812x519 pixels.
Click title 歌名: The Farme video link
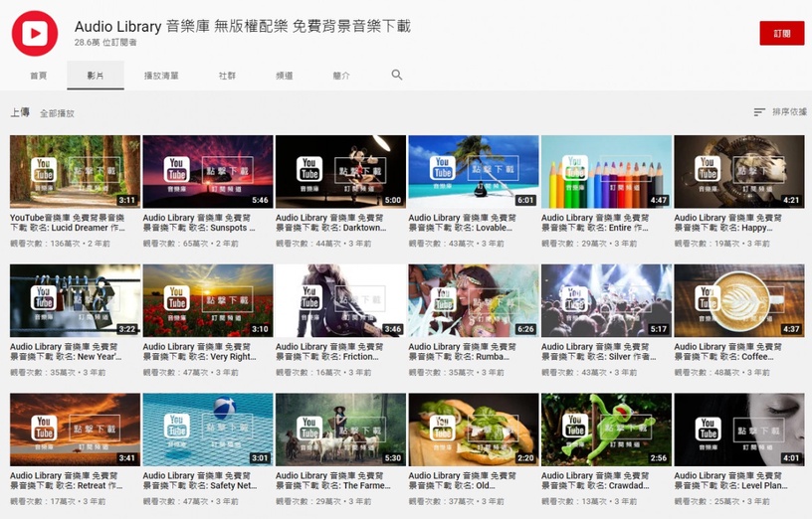(x=333, y=480)
